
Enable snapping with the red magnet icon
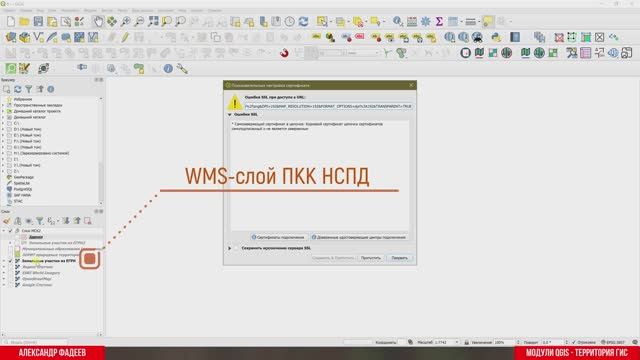(284, 53)
